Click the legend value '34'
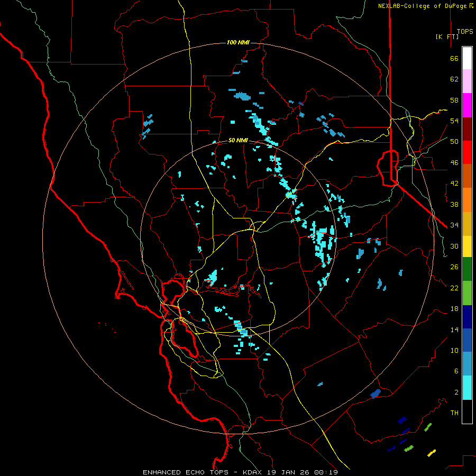The width and height of the screenshot is (476, 476). [454, 225]
